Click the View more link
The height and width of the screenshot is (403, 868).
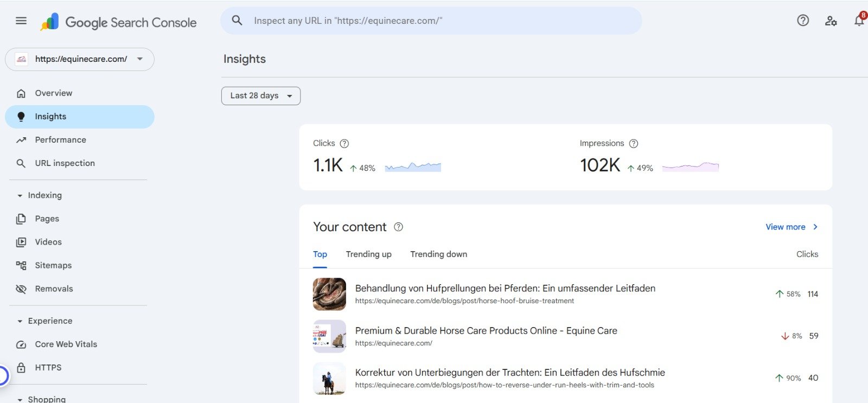tap(792, 227)
